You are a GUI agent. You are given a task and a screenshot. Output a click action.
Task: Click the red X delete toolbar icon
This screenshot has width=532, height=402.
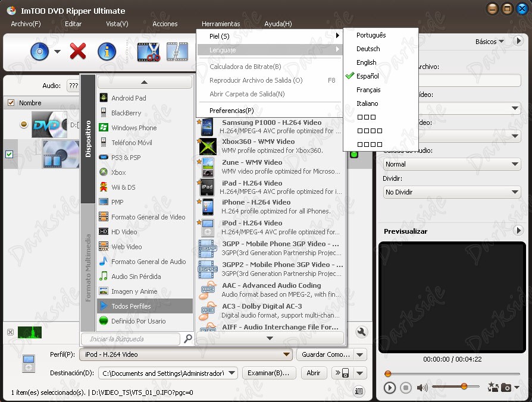click(x=77, y=52)
